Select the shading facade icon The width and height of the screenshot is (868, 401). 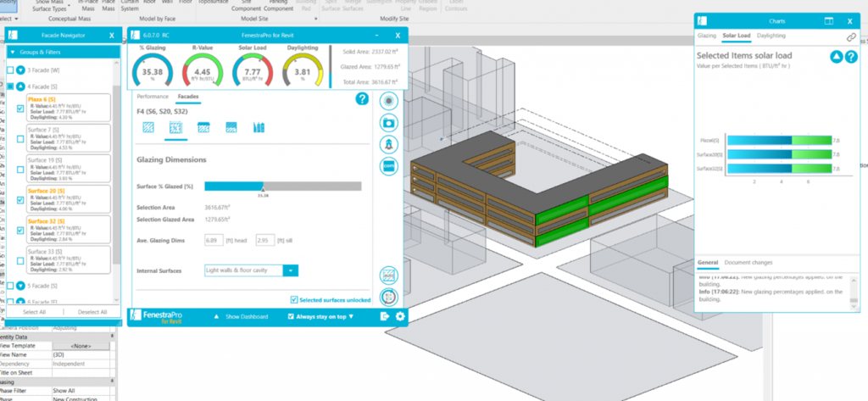coord(203,127)
